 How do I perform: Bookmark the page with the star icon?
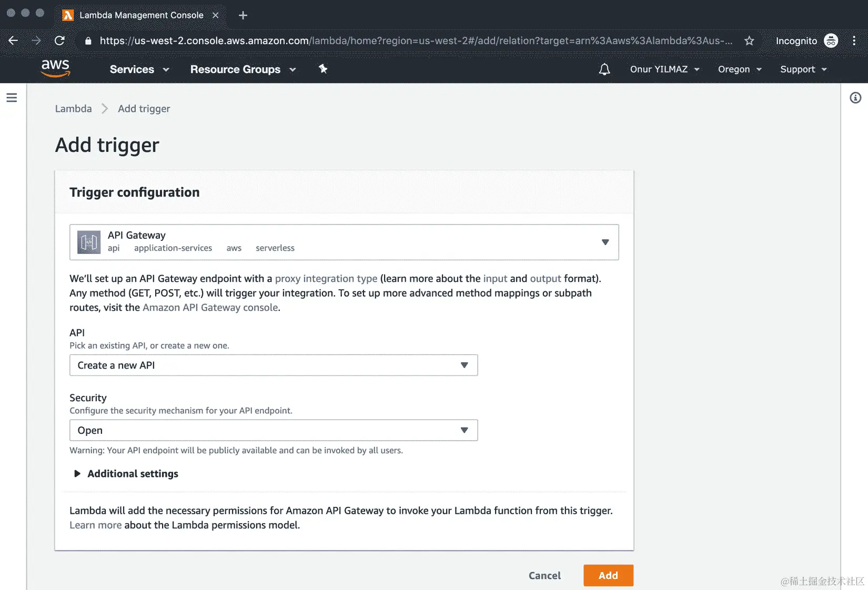[749, 40]
